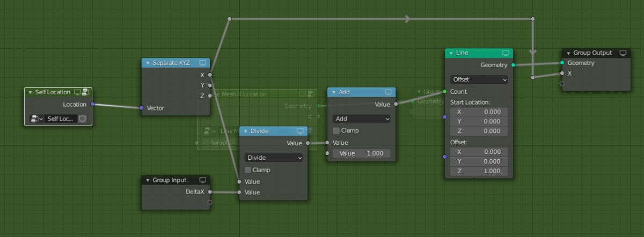Enable Clamp in the Add node
Image resolution: width=644 pixels, height=237 pixels.
click(336, 131)
